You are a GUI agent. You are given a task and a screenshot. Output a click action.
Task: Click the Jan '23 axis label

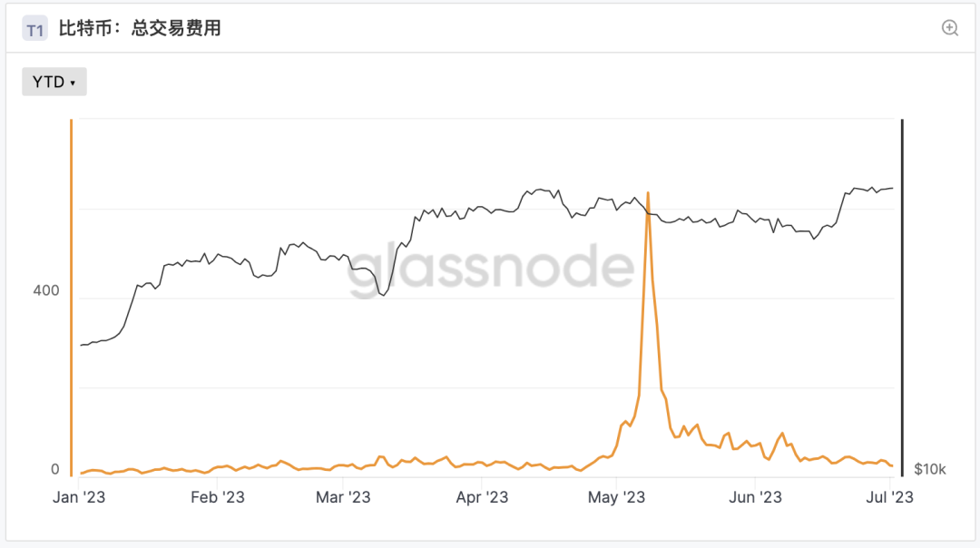point(80,497)
